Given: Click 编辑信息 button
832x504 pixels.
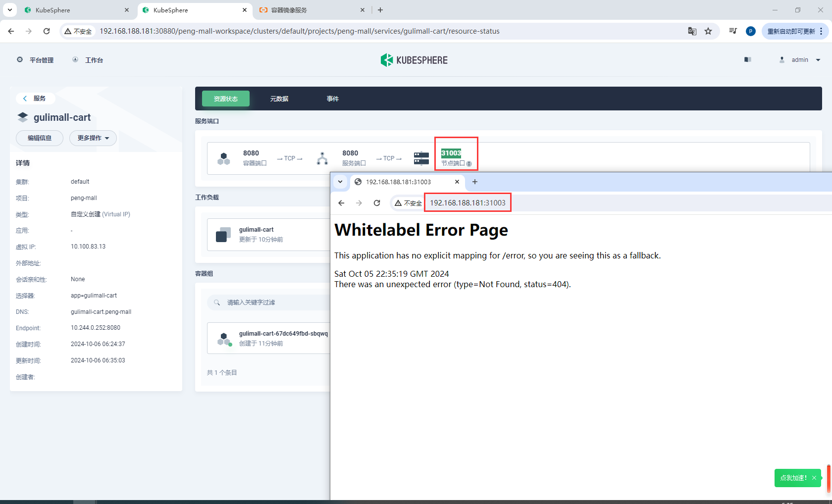Looking at the screenshot, I should tap(40, 138).
